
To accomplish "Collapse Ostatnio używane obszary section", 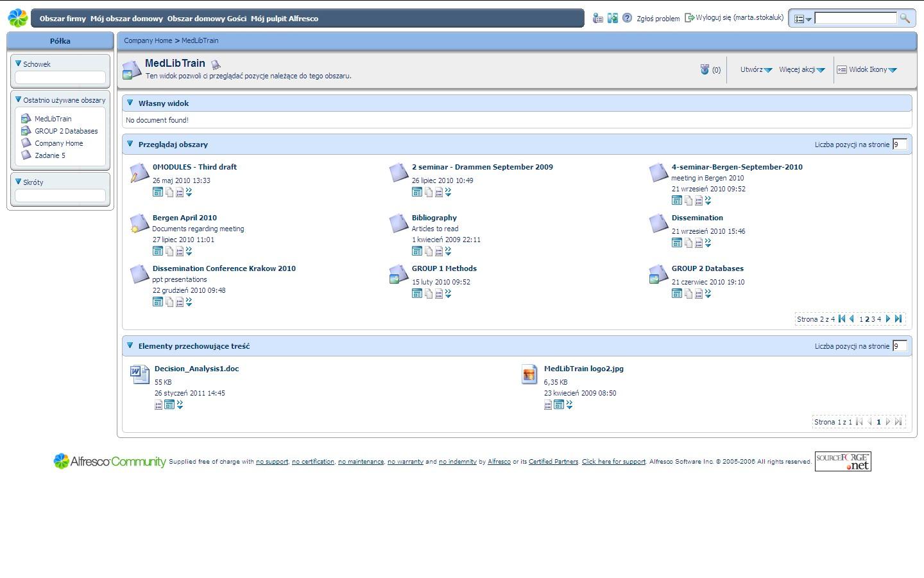I will 19,100.
